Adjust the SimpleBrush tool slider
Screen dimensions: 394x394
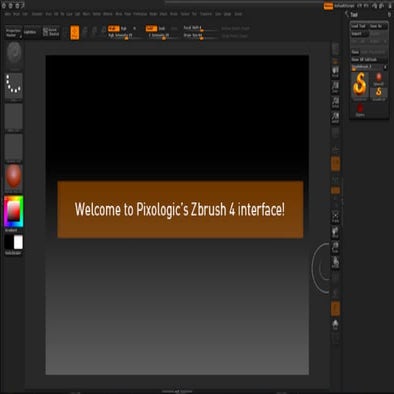tap(366, 67)
